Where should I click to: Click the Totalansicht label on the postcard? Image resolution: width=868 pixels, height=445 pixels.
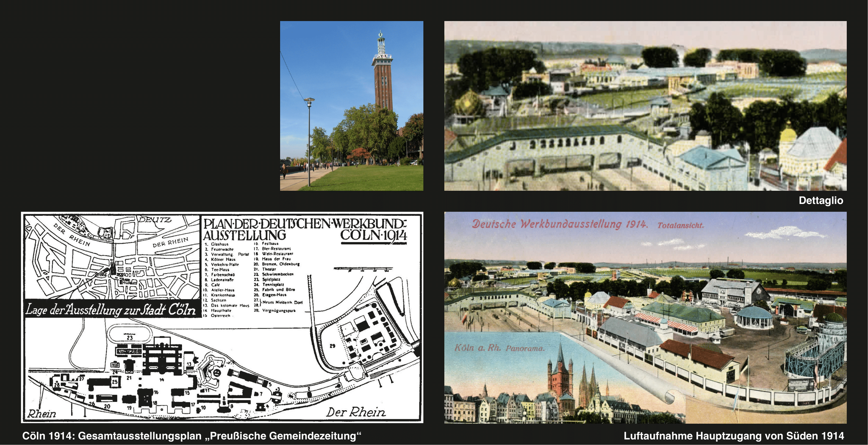tap(680, 225)
